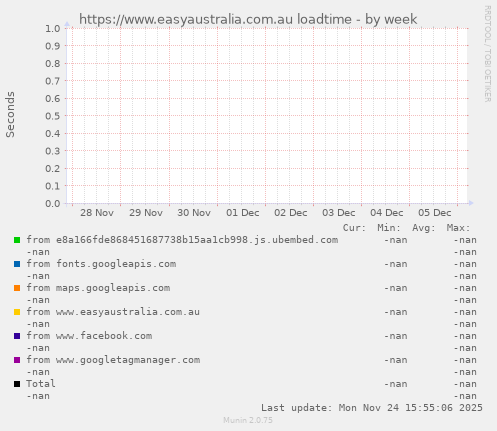This screenshot has width=497, height=431.
Task: Click the 'Min:' column header
Action: click(x=389, y=228)
